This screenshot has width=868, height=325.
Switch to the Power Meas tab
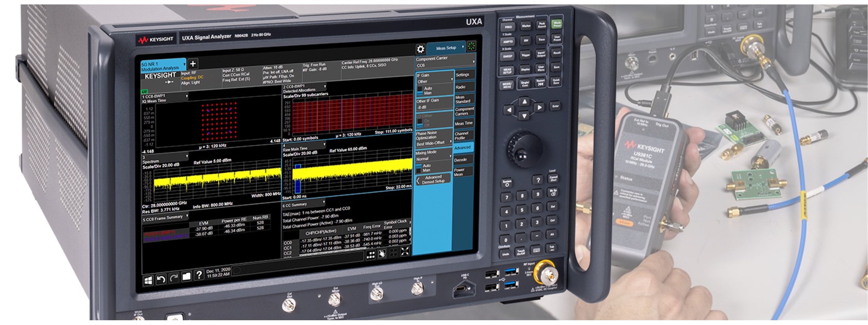click(x=462, y=172)
